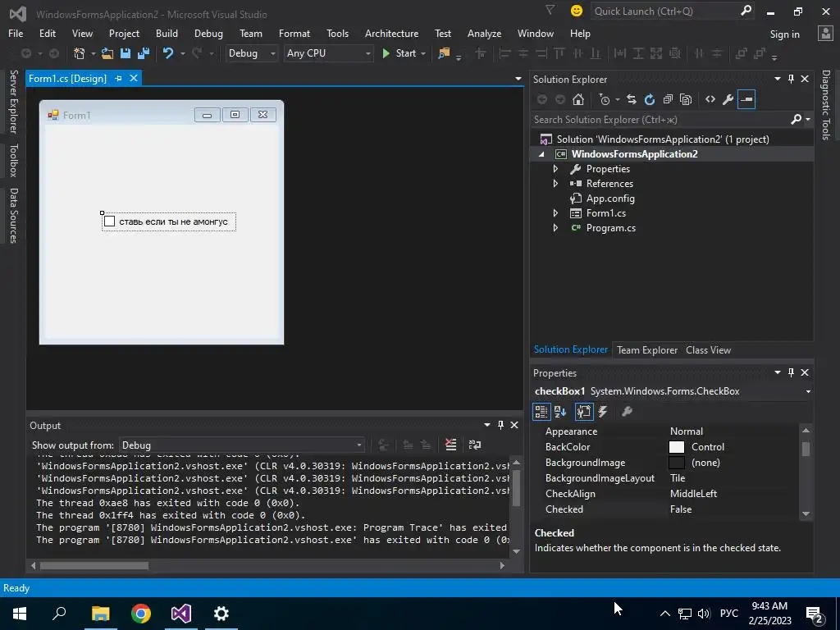The image size is (840, 630).
Task: Click the New Project toolbar icon
Action: [80, 53]
